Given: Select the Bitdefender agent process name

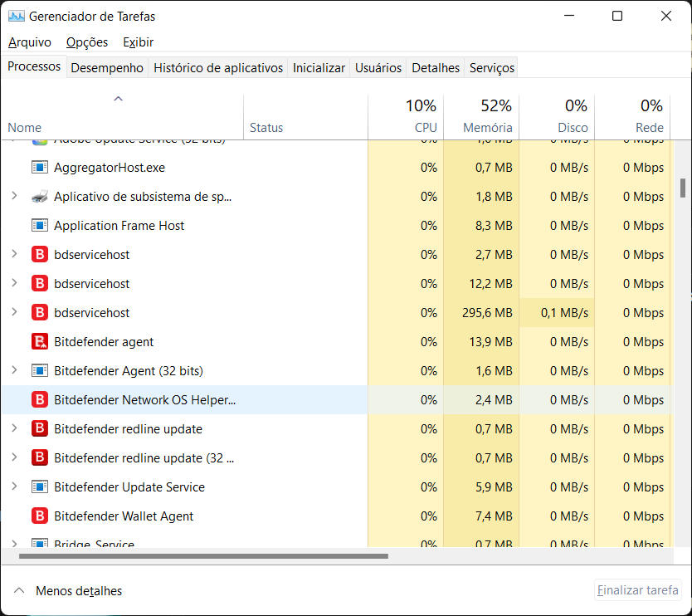Looking at the screenshot, I should pyautogui.click(x=104, y=342).
